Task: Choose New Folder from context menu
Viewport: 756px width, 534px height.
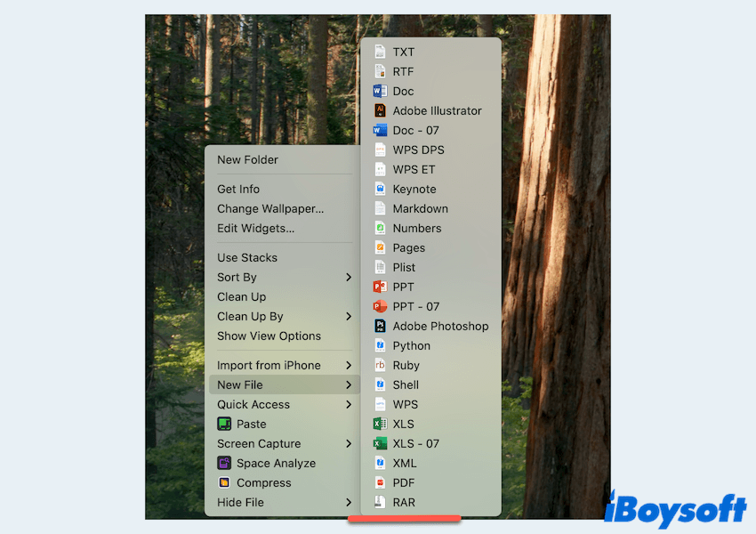Action: [x=247, y=160]
